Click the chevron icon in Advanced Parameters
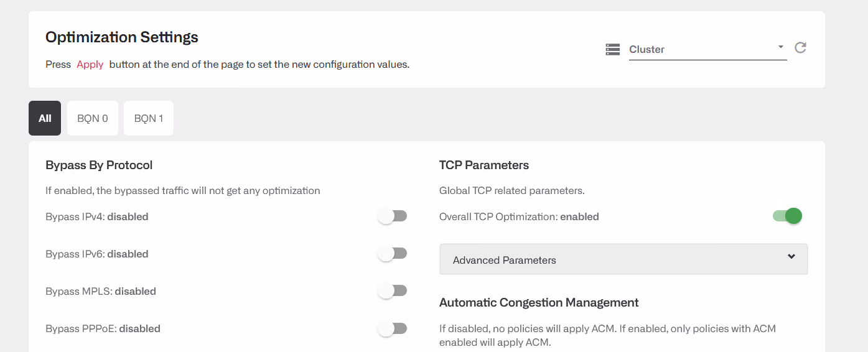 (x=791, y=256)
